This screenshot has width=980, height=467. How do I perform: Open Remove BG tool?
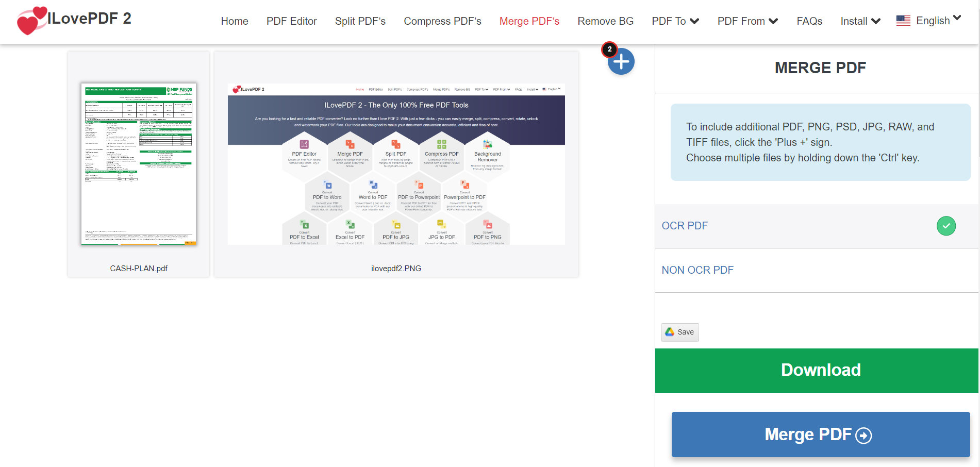[x=605, y=21]
